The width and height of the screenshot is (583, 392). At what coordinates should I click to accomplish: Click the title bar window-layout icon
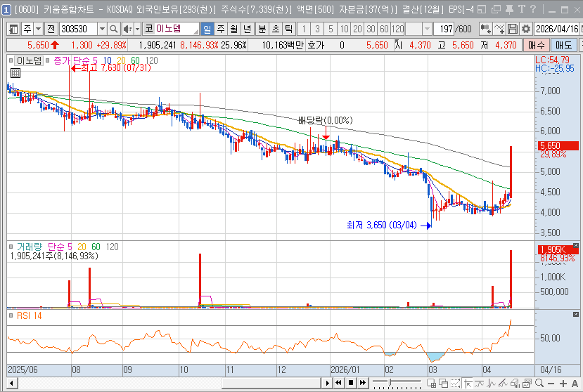(482, 9)
